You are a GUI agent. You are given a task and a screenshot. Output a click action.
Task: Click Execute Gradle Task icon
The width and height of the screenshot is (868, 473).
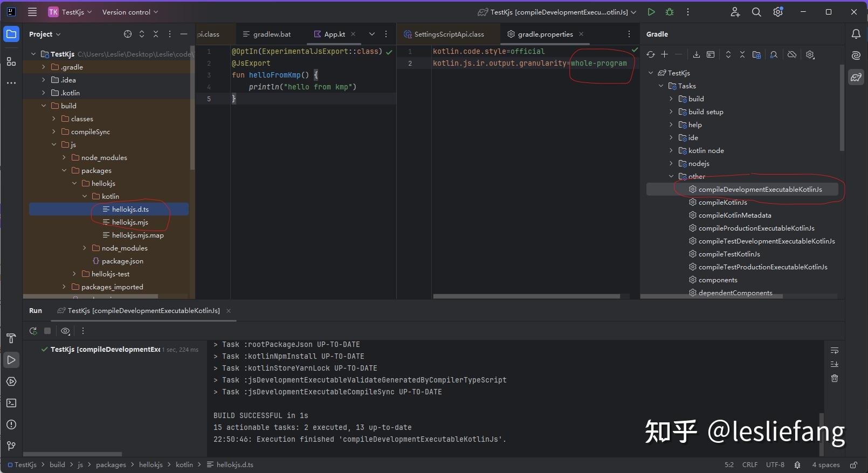(x=711, y=54)
